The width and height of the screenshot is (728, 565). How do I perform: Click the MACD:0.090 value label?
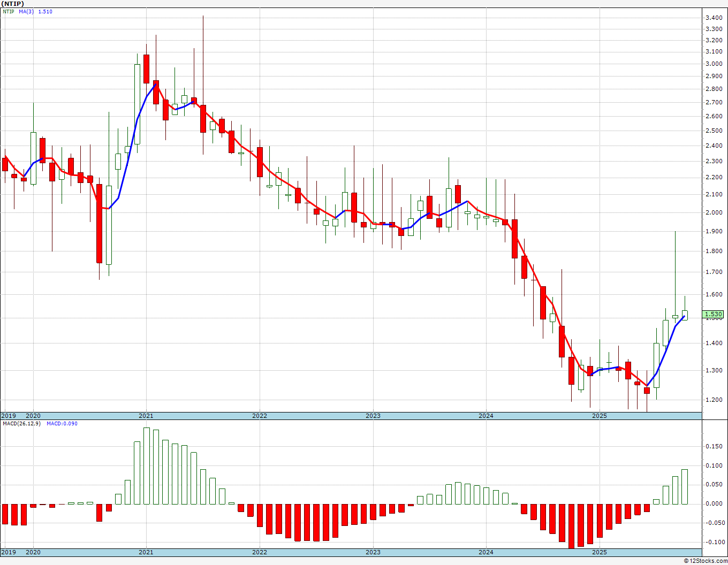point(62,424)
